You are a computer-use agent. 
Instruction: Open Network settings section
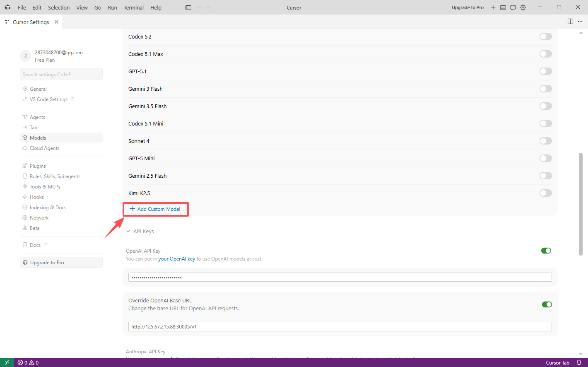(61, 218)
